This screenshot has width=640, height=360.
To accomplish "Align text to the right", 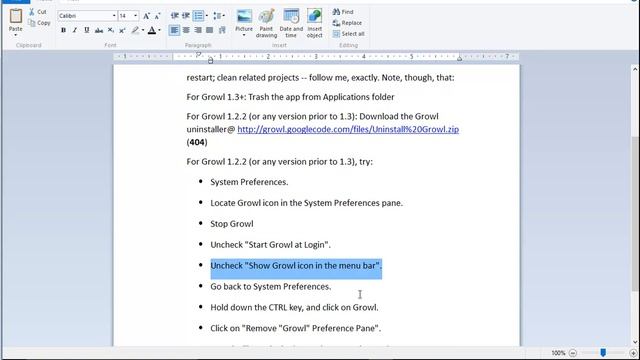I will click(x=198, y=30).
